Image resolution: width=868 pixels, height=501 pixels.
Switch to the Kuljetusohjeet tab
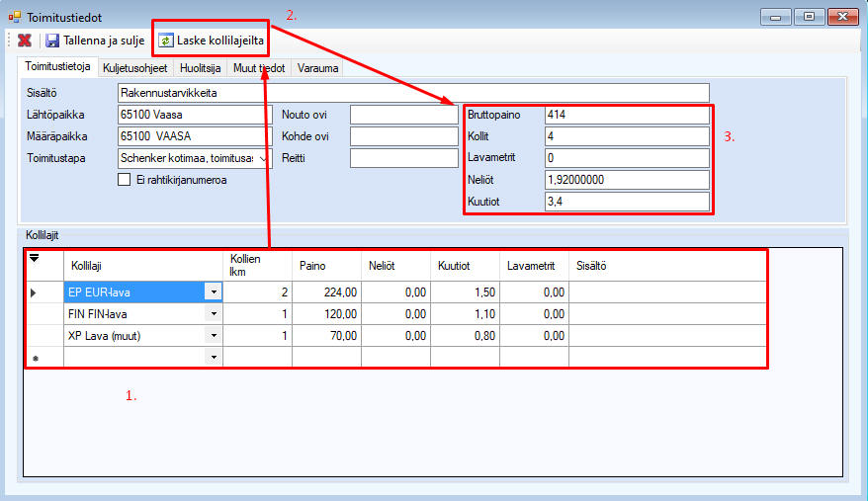[x=135, y=68]
